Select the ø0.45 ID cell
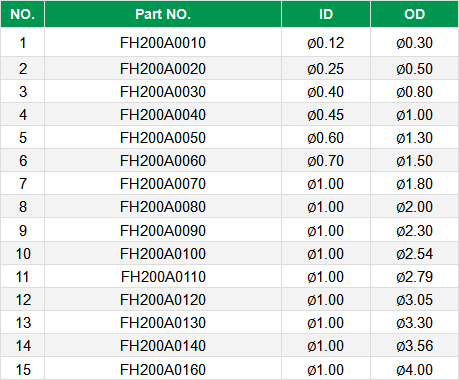459x380 pixels. point(326,115)
